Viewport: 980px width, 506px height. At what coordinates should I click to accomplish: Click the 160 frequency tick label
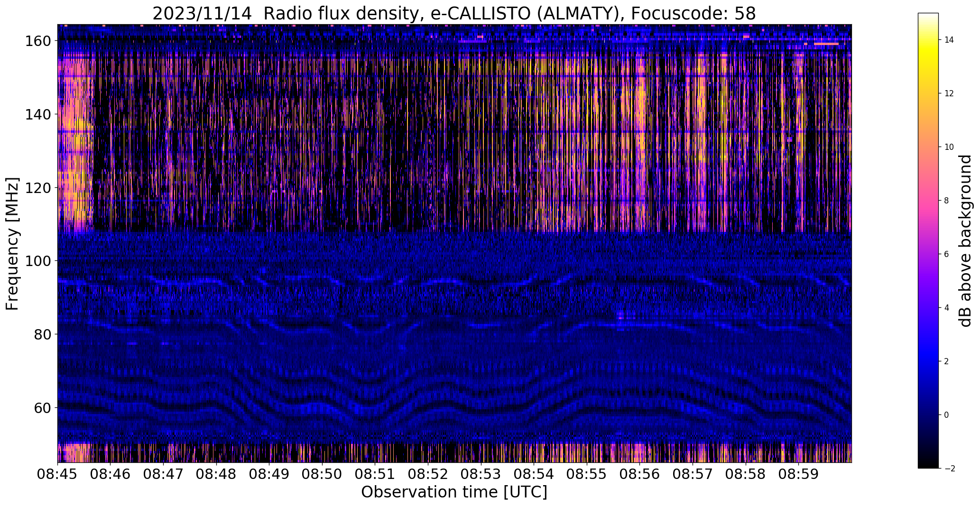point(37,41)
